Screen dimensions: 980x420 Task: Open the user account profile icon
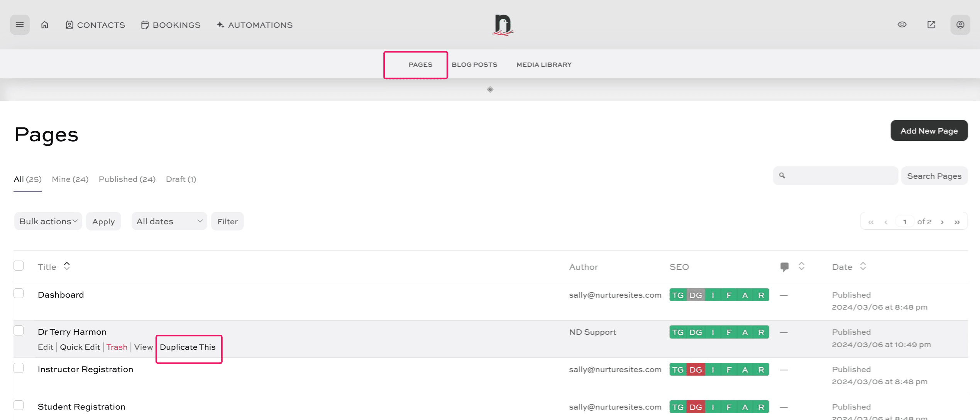tap(960, 25)
